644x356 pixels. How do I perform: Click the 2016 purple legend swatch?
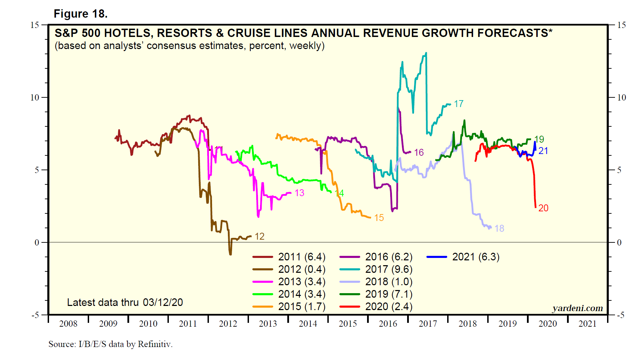click(349, 257)
